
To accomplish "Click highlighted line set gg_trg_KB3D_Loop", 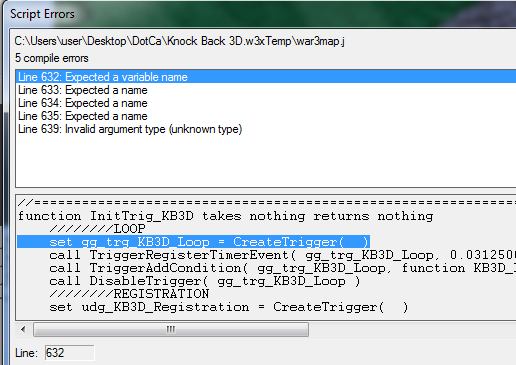I will (x=193, y=242).
